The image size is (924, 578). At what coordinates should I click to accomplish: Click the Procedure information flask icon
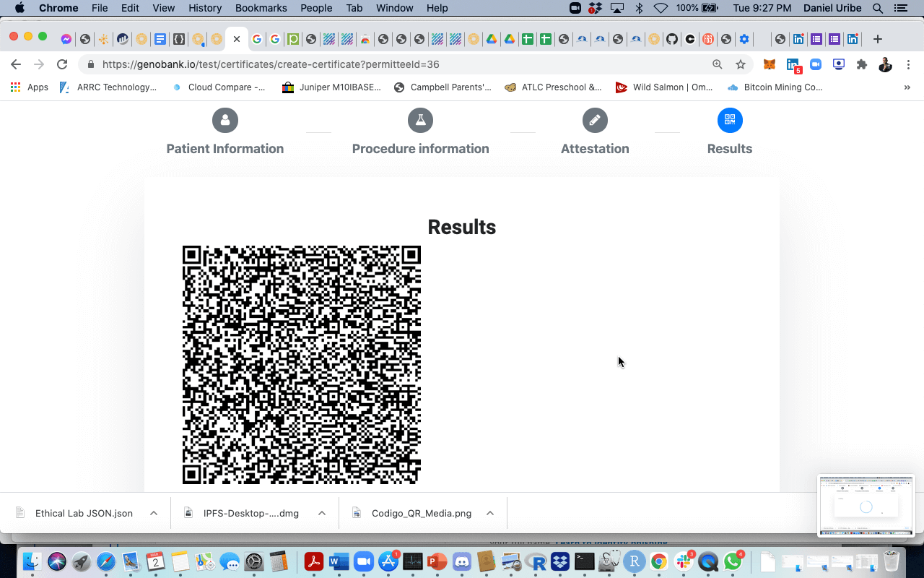coord(420,120)
